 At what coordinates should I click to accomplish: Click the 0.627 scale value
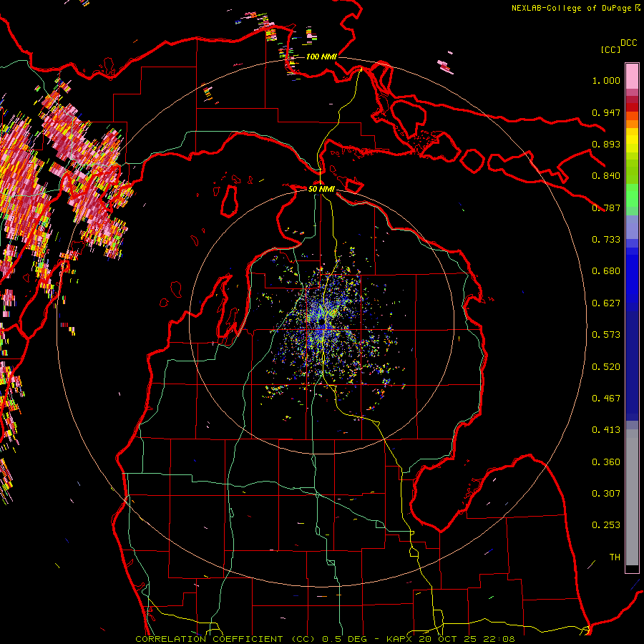[606, 303]
